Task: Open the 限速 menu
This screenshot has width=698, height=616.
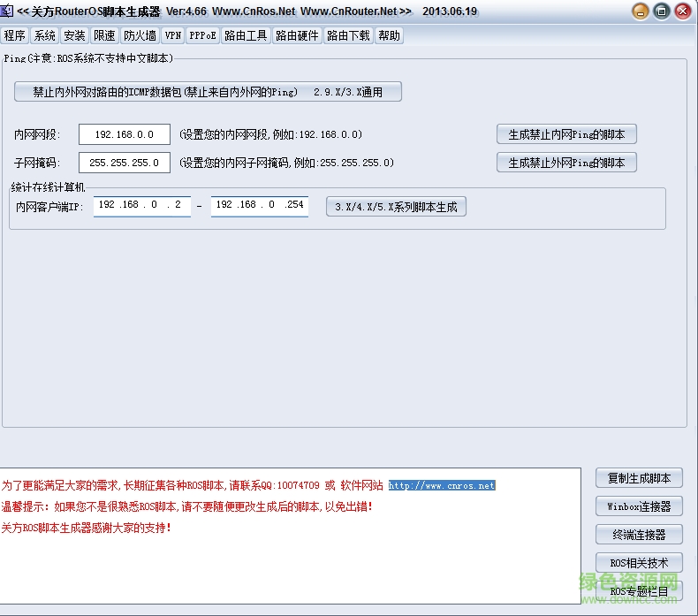Action: (x=104, y=35)
